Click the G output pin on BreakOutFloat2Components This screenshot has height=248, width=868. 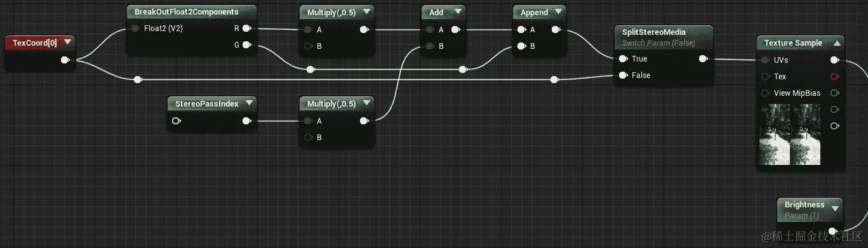click(246, 45)
